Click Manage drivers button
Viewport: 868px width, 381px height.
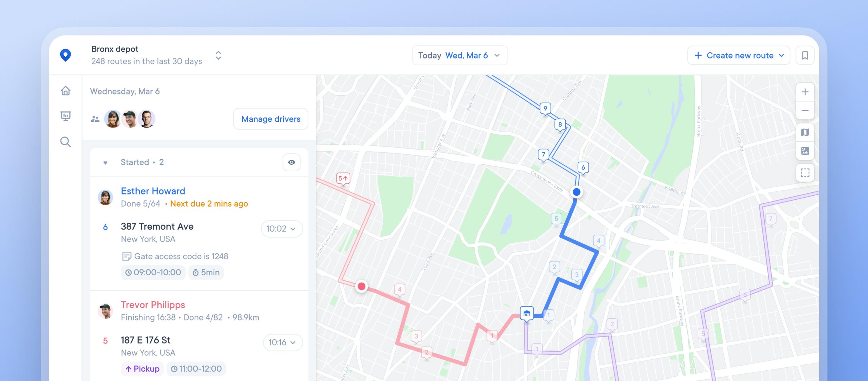click(270, 119)
